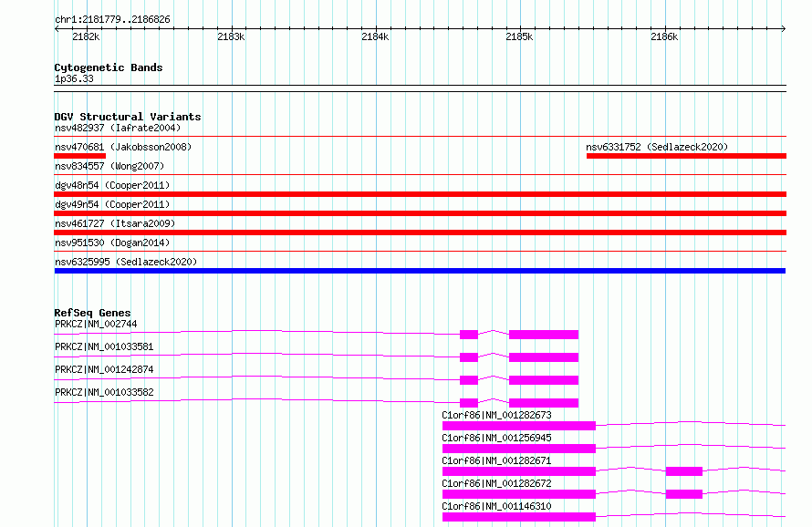The height and width of the screenshot is (527, 812).
Task: Click the right arrow of the ruler
Action: (x=784, y=28)
